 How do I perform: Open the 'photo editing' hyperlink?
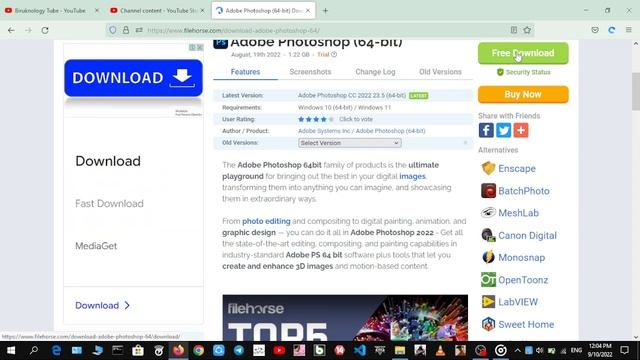(x=266, y=221)
